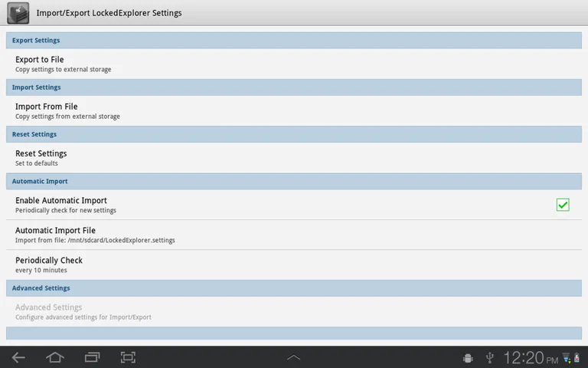Open Periodically Check interval setting
Image resolution: width=588 pixels, height=368 pixels.
tap(294, 264)
